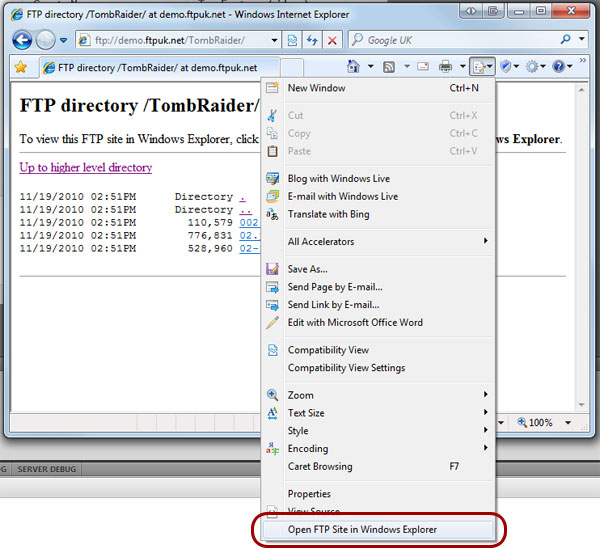Click the Compatibility View icon in address bar

pyautogui.click(x=292, y=40)
